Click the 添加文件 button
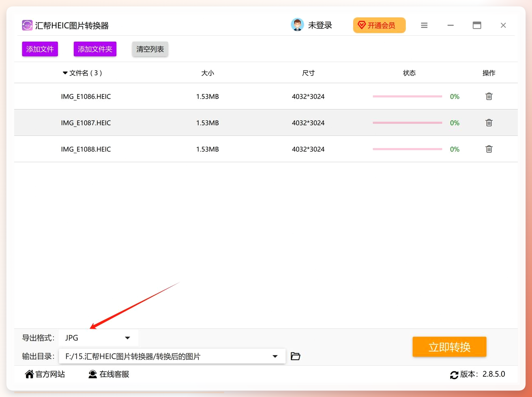 click(40, 49)
